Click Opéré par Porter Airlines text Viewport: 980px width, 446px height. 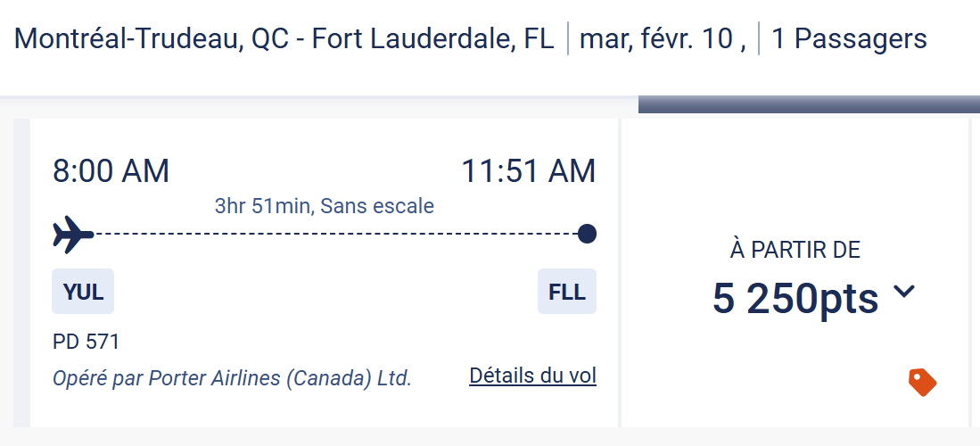point(232,377)
